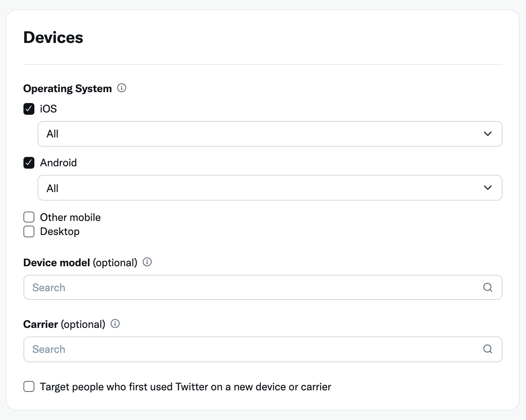Click the Android label text
Image resolution: width=526 pixels, height=420 pixels.
(59, 162)
